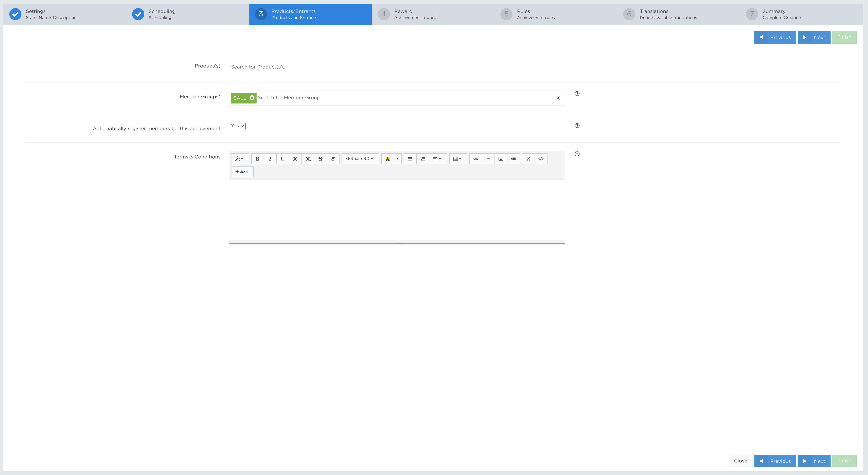Open the Yes auto-register dropdown
This screenshot has height=475, width=868.
(237, 126)
